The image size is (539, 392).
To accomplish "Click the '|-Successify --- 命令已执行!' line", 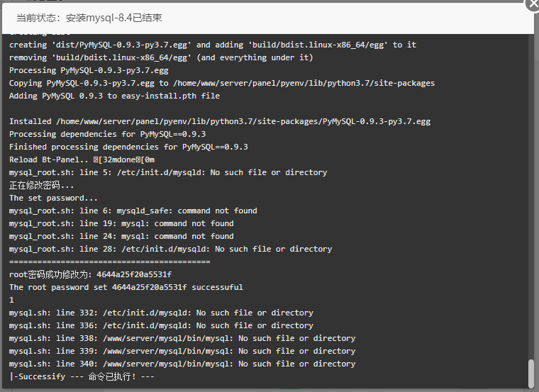I will click(82, 376).
